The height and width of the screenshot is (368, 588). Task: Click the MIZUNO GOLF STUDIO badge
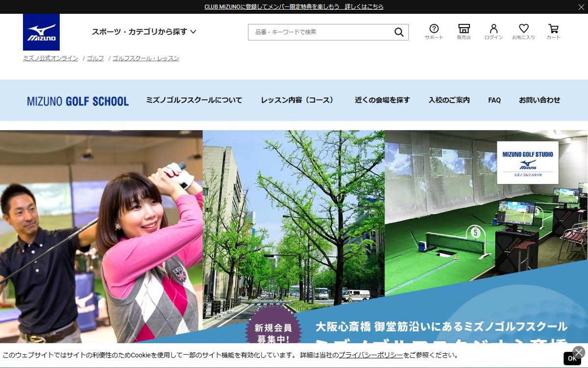pyautogui.click(x=528, y=162)
